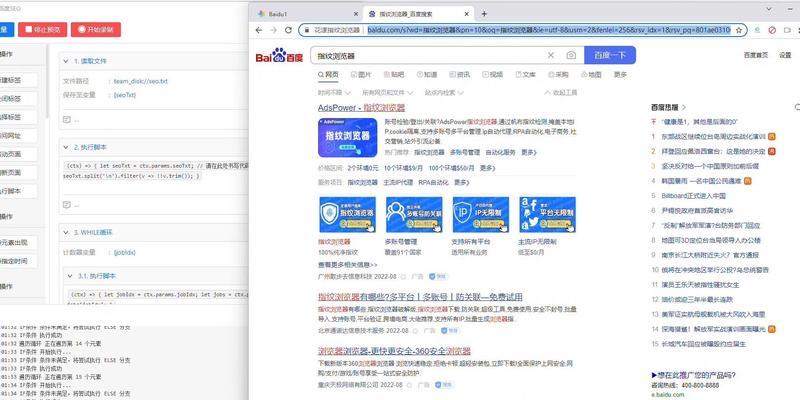Click note icon under step 1 读取文件
This screenshot has width=800, height=400.
tap(66, 119)
